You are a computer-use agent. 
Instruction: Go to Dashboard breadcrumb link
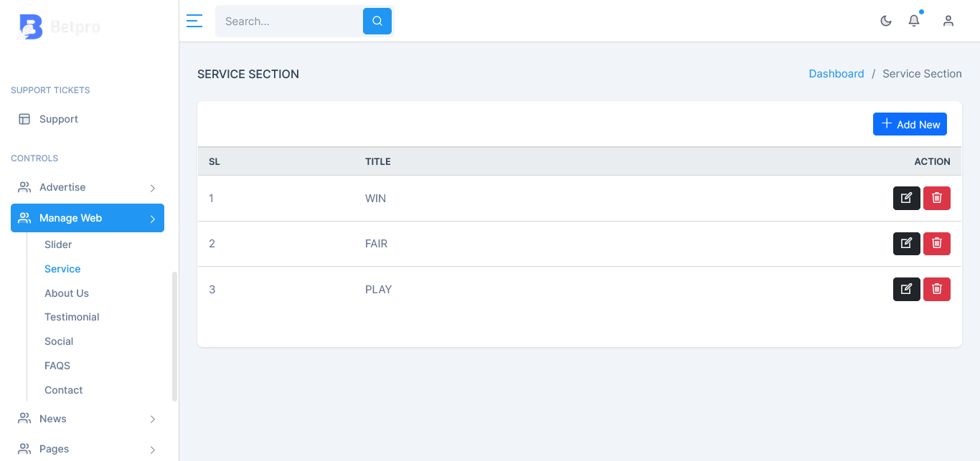[837, 74]
